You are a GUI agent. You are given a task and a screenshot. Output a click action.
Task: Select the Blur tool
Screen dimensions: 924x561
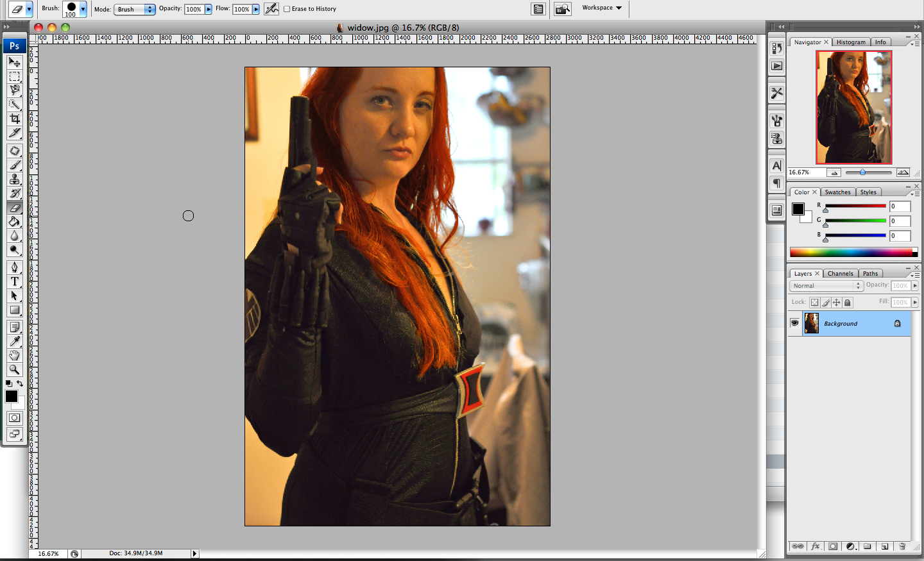click(14, 235)
